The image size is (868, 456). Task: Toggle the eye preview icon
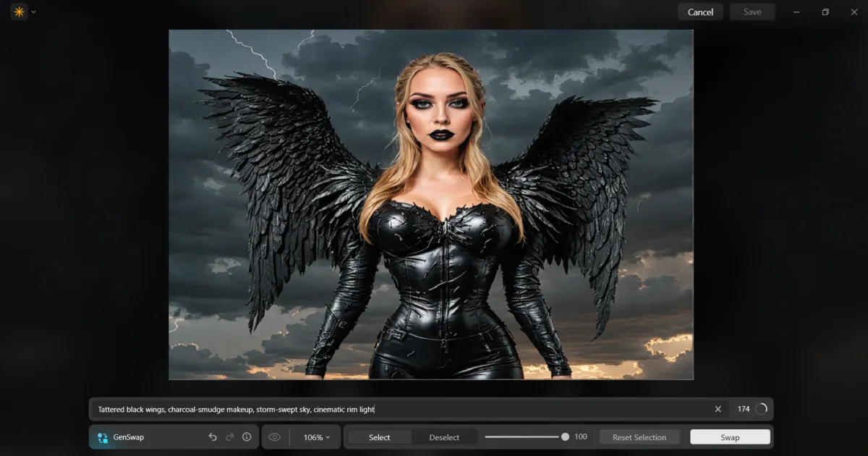274,437
